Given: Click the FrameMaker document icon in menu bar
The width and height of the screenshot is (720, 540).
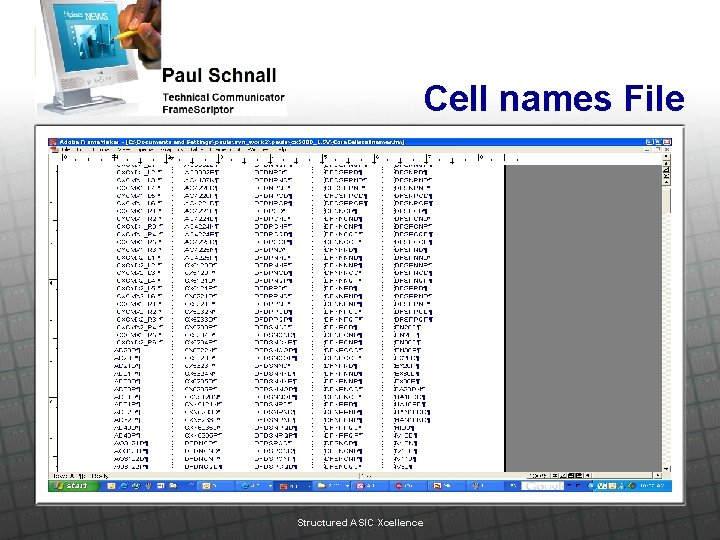Looking at the screenshot, I should (x=55, y=150).
